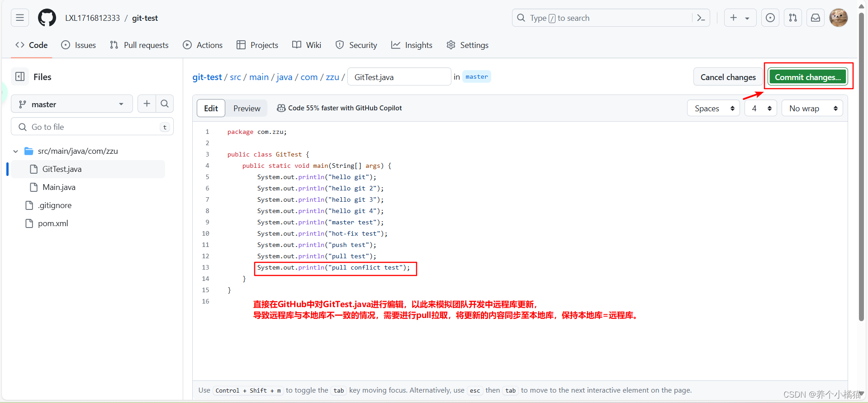Collapse the file tree panel icon
This screenshot has height=403, width=868.
(20, 76)
